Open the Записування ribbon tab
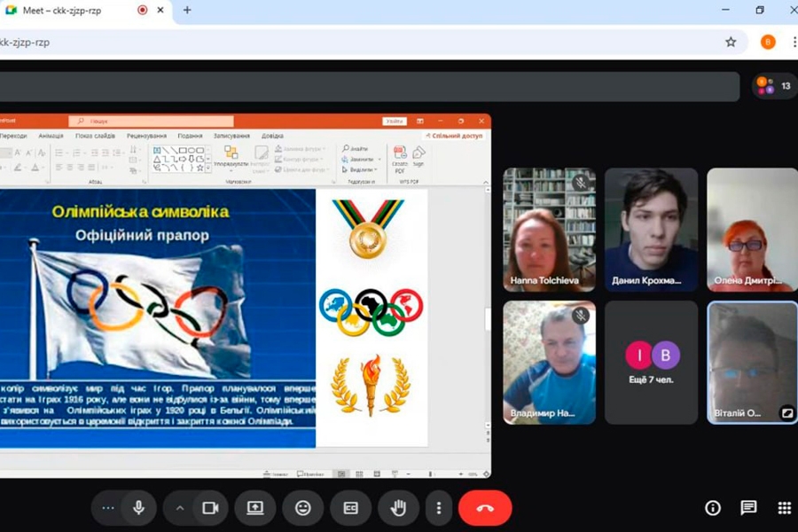Screen dimensions: 798x532 (231, 136)
